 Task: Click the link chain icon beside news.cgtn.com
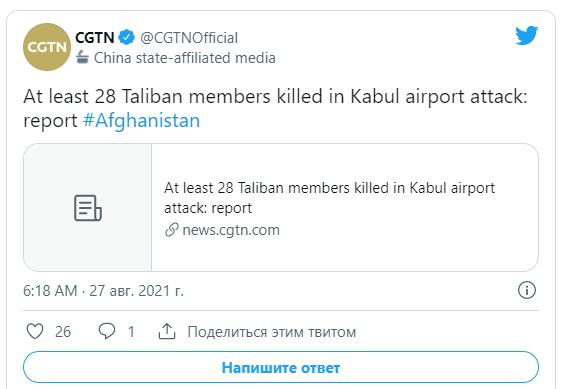[x=171, y=230]
